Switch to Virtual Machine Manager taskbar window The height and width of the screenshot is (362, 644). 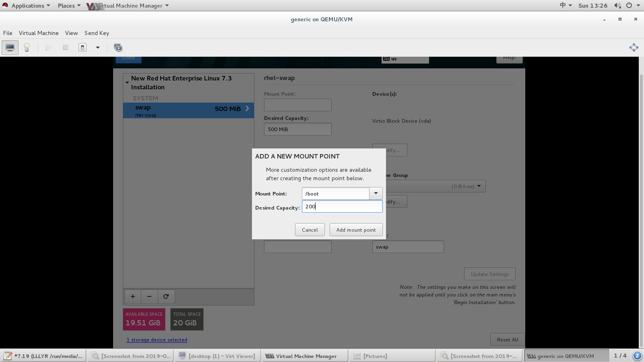pyautogui.click(x=305, y=356)
